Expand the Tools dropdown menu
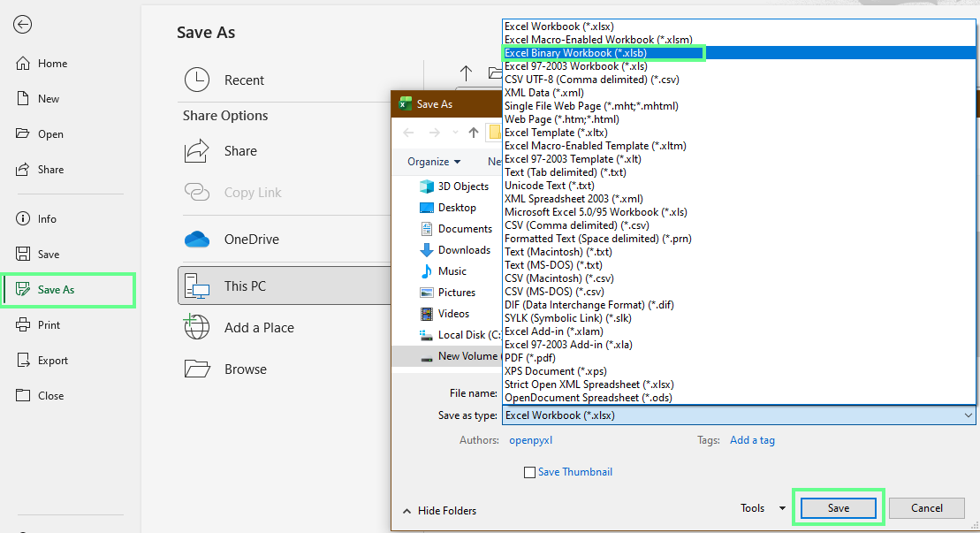 tap(762, 507)
